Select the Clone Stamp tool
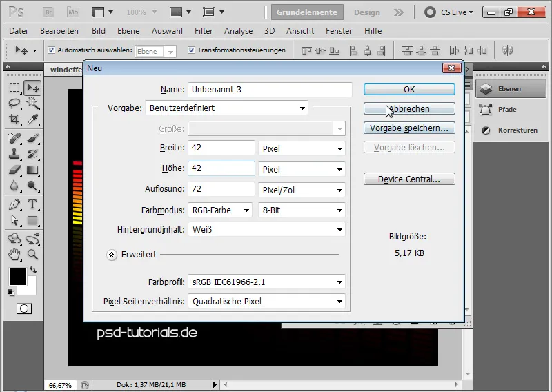 click(14, 154)
